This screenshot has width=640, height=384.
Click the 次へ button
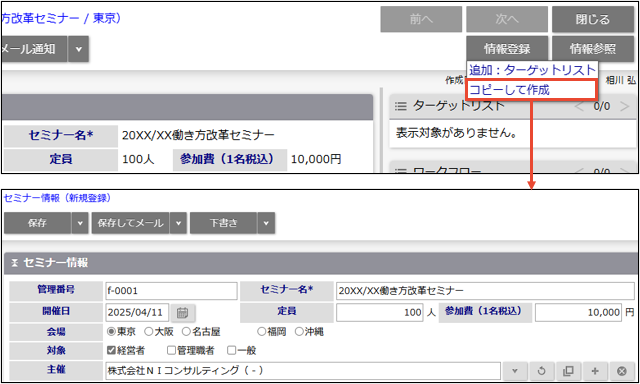[507, 19]
